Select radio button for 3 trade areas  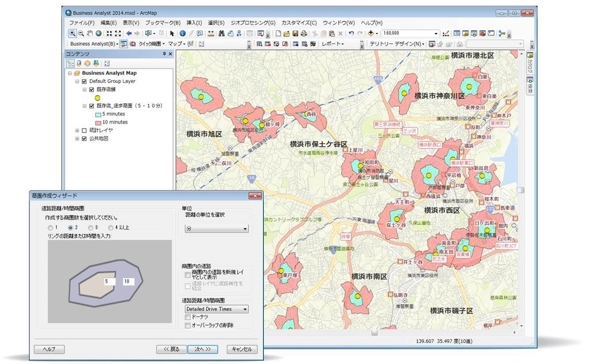(90, 228)
